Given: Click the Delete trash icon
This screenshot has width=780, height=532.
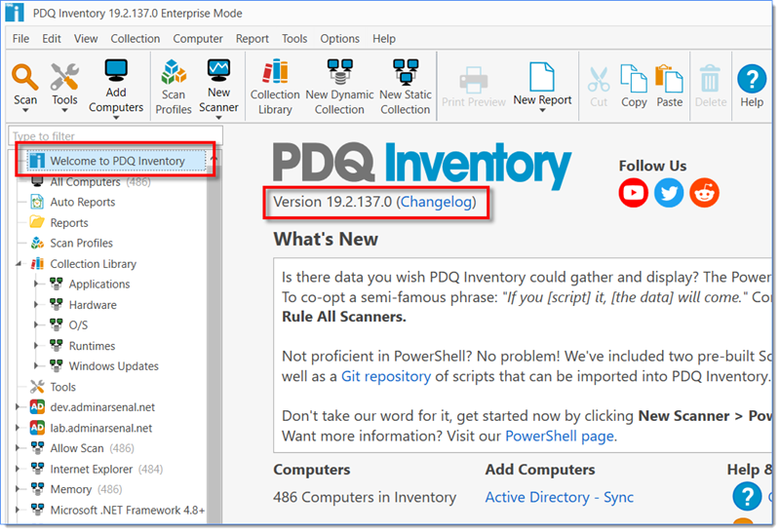Looking at the screenshot, I should 710,79.
